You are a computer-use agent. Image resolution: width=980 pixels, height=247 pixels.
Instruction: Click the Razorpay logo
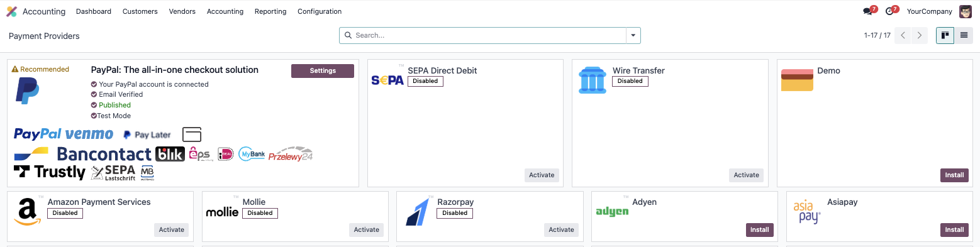point(417,212)
